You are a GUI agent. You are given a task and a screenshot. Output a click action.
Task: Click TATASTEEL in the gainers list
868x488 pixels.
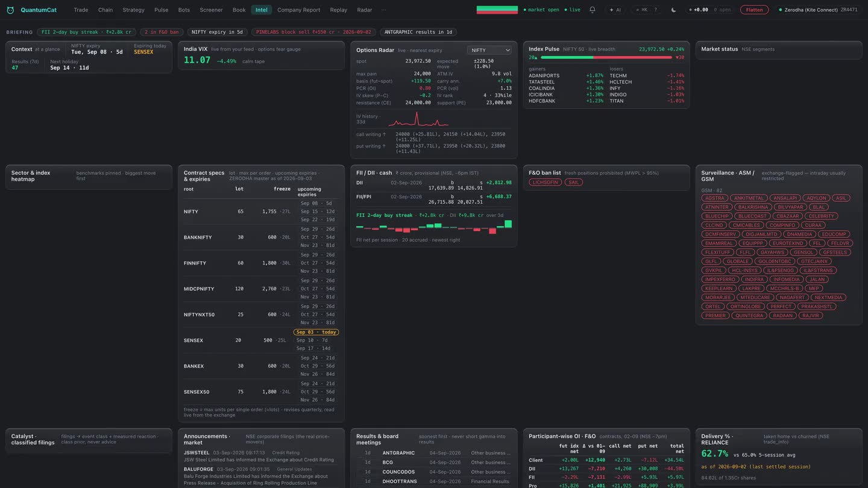[x=542, y=82]
